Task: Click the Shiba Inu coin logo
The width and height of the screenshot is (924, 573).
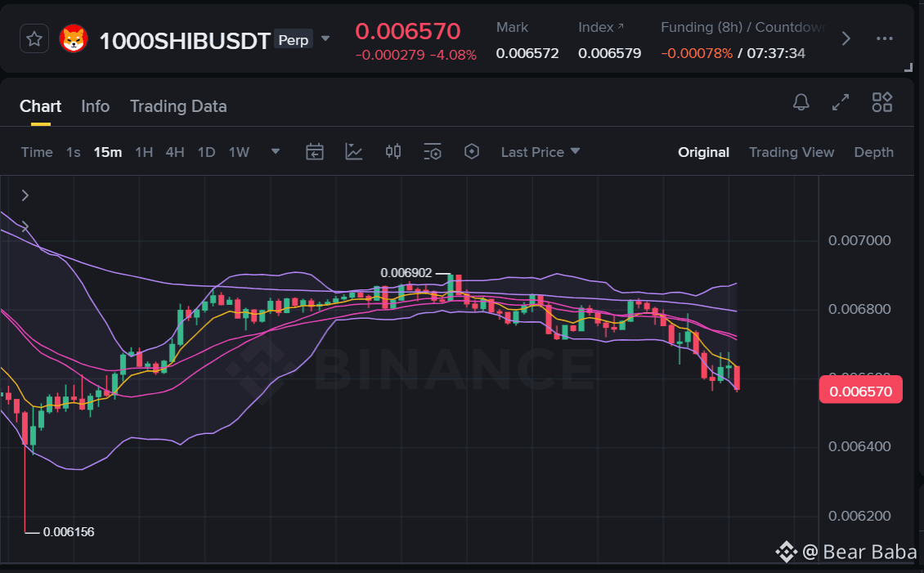Action: tap(74, 39)
